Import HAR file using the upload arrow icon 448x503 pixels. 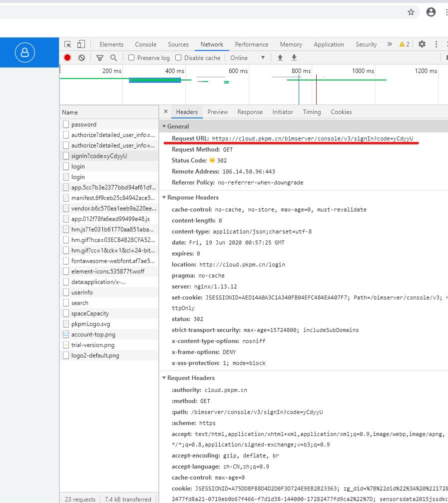[x=280, y=58]
